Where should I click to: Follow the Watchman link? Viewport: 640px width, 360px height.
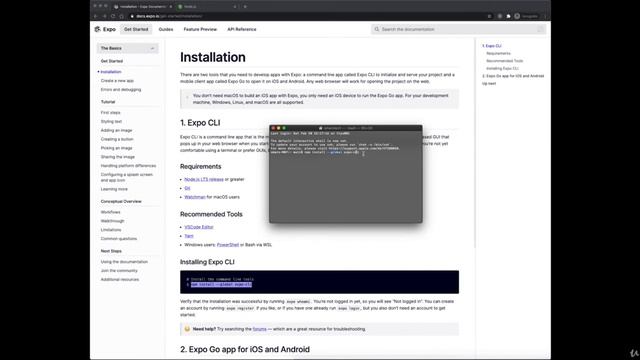pos(195,197)
